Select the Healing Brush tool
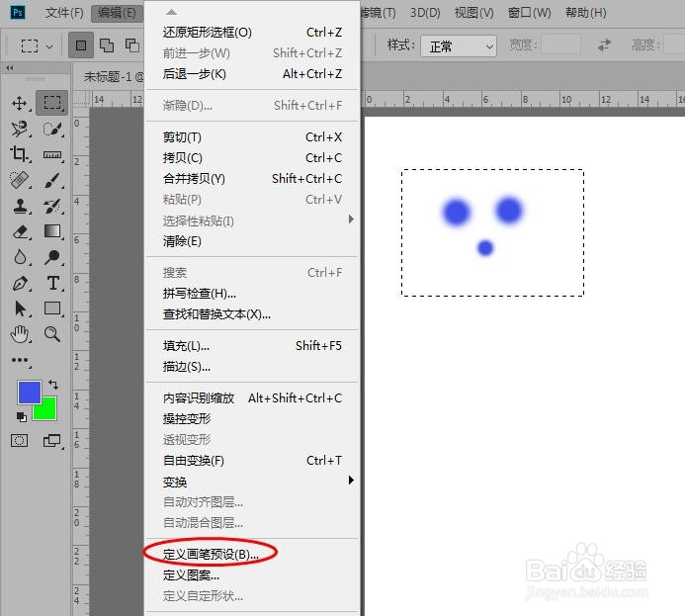Viewport: 685px width, 616px height. [19, 180]
